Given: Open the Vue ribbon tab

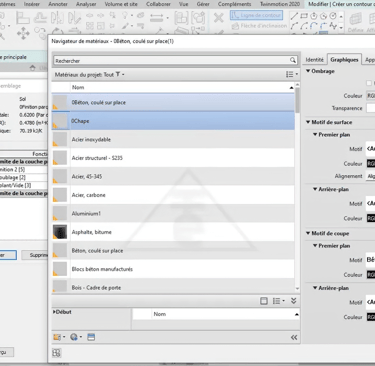Looking at the screenshot, I should coord(183,4).
